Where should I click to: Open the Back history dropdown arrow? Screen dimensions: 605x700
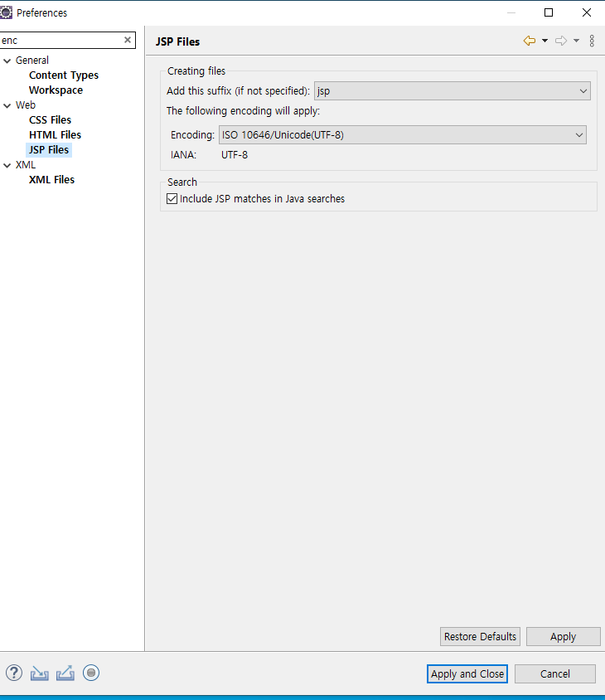click(544, 41)
